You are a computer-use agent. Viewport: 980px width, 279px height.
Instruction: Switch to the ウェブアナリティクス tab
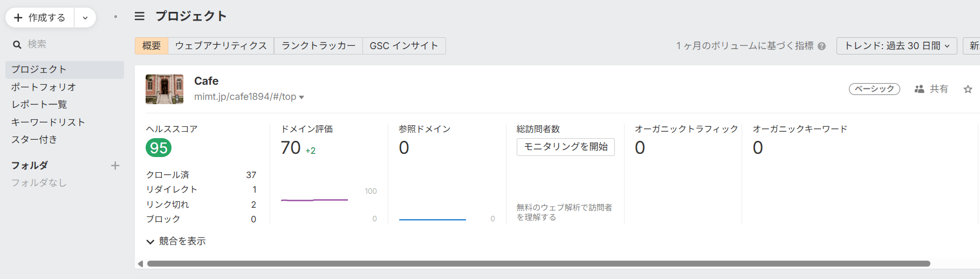221,46
